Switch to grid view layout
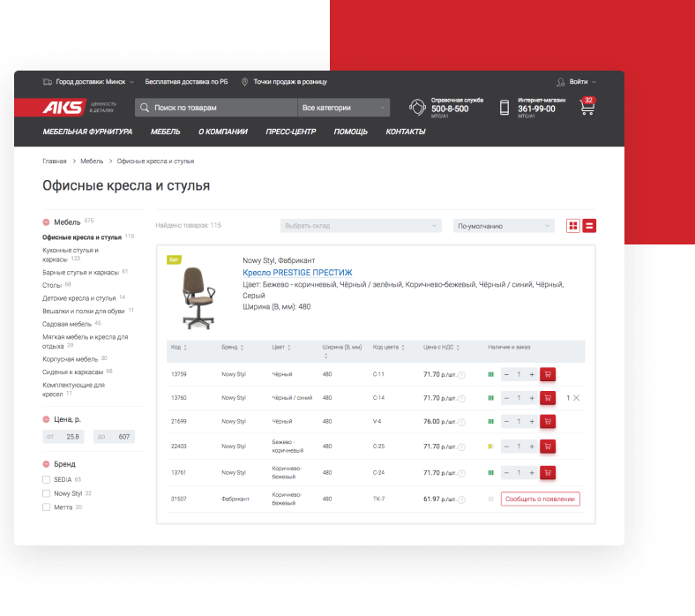Viewport: 695px width, 616px height. tap(573, 226)
